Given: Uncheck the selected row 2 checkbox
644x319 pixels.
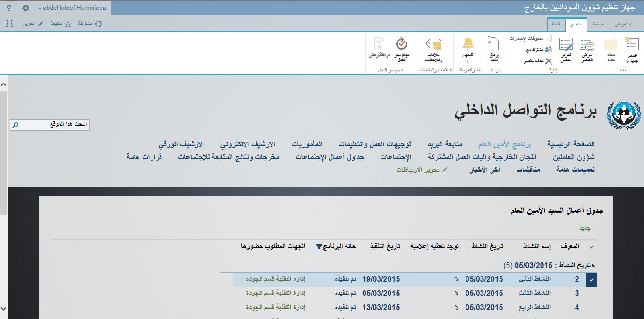Looking at the screenshot, I should [x=591, y=279].
